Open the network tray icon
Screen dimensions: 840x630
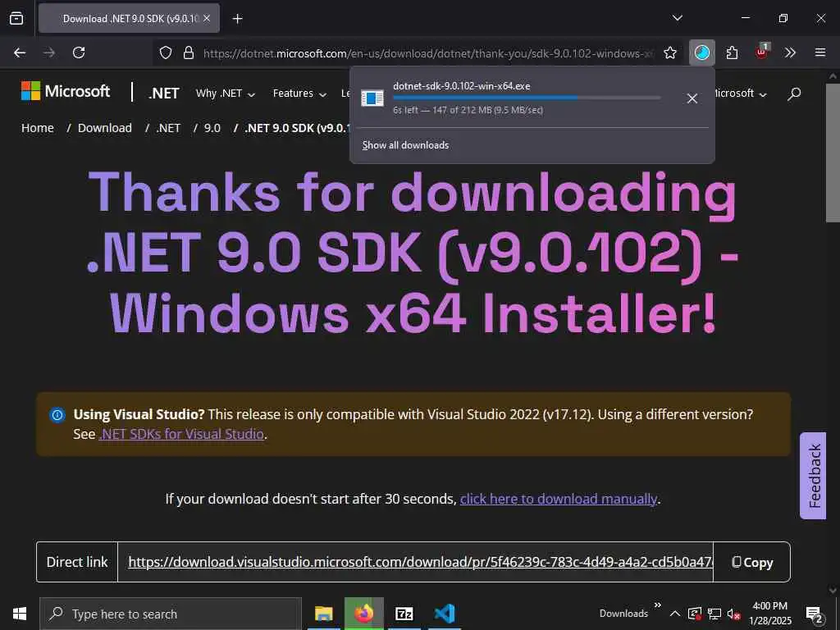[x=714, y=614]
